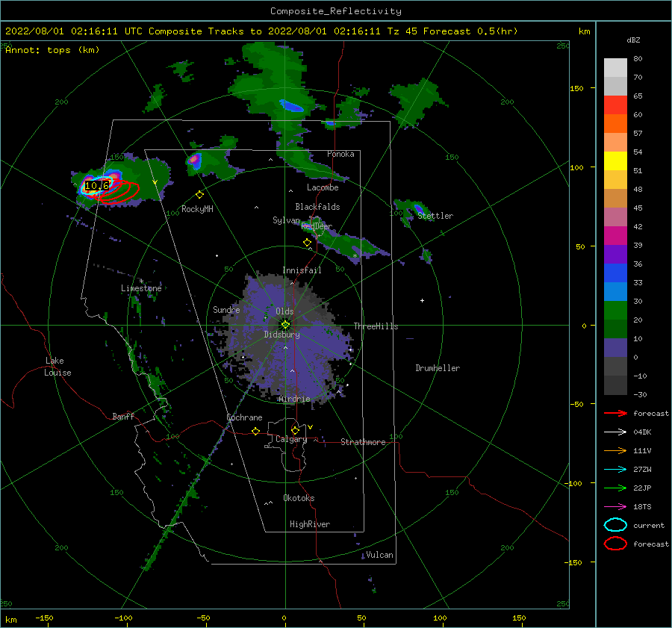Click the HighRiver label on map
This screenshot has width=672, height=628.
click(x=310, y=525)
